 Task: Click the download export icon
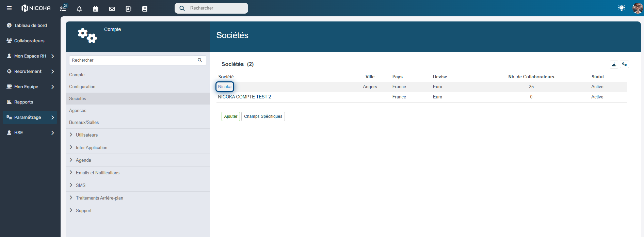pyautogui.click(x=614, y=64)
